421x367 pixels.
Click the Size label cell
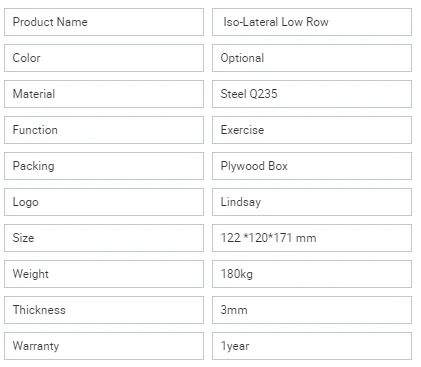coord(104,238)
